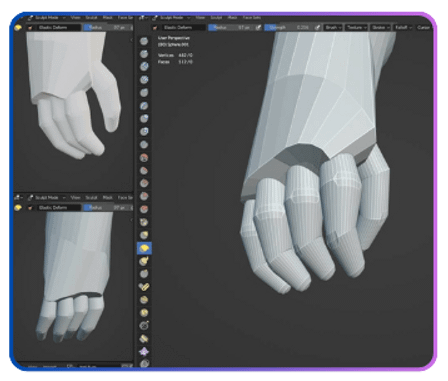Click the Elastic Deform brush name field

pyautogui.click(x=178, y=27)
